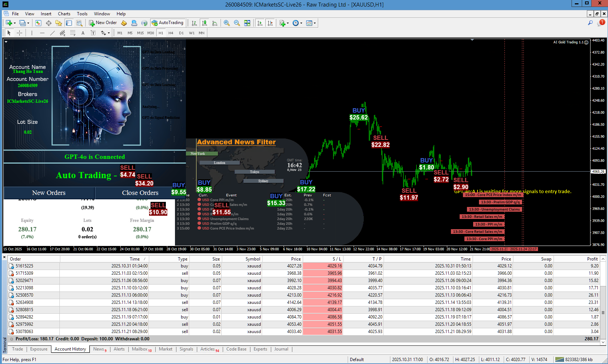Viewport: 608px width, 364px height.
Task: Open the File menu
Action: click(x=15, y=14)
